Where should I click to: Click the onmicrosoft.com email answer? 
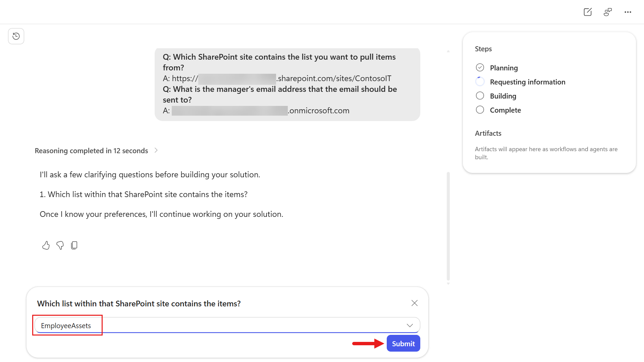(261, 111)
